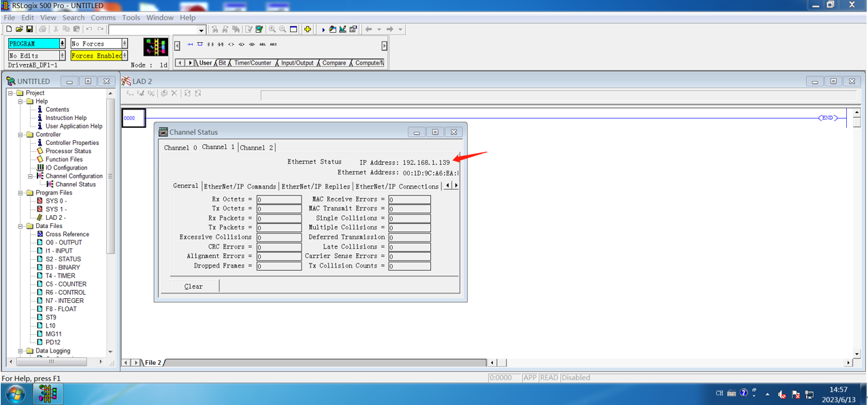This screenshot has height=405, width=868.
Task: Insert an output unlatch instruction
Action: (x=252, y=44)
